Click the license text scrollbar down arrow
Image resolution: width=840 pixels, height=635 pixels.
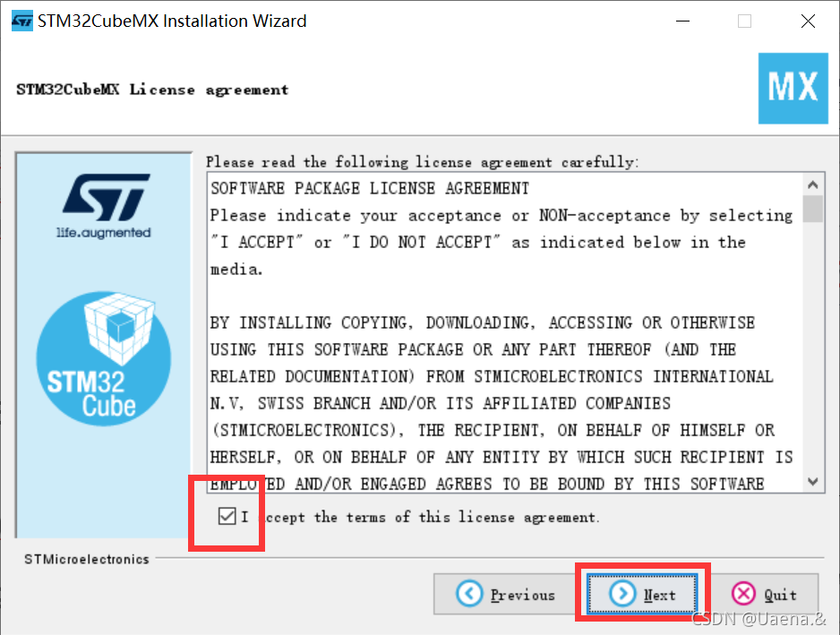click(812, 481)
